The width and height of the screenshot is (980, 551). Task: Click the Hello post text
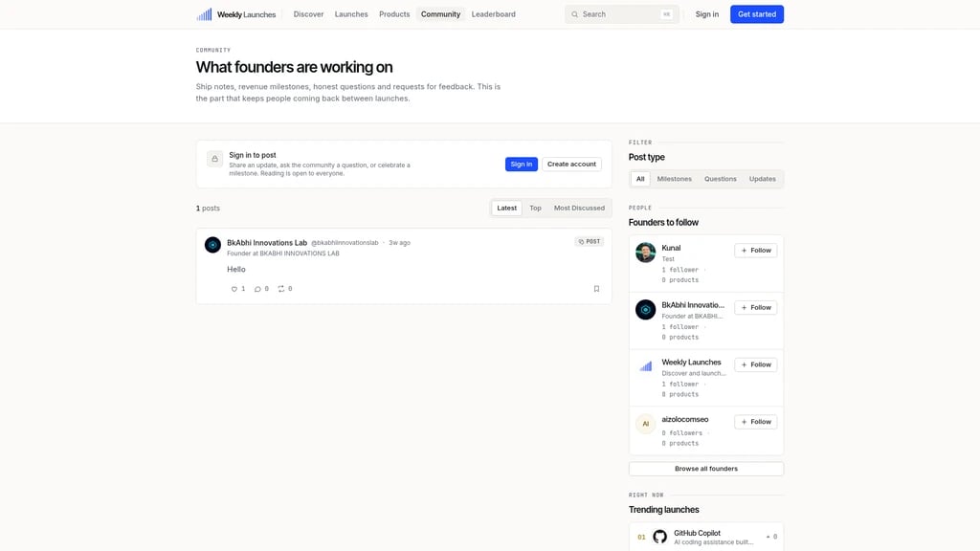coord(236,269)
